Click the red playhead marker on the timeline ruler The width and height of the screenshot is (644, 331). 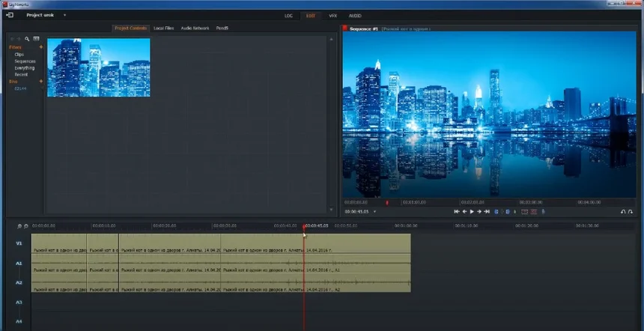click(304, 226)
